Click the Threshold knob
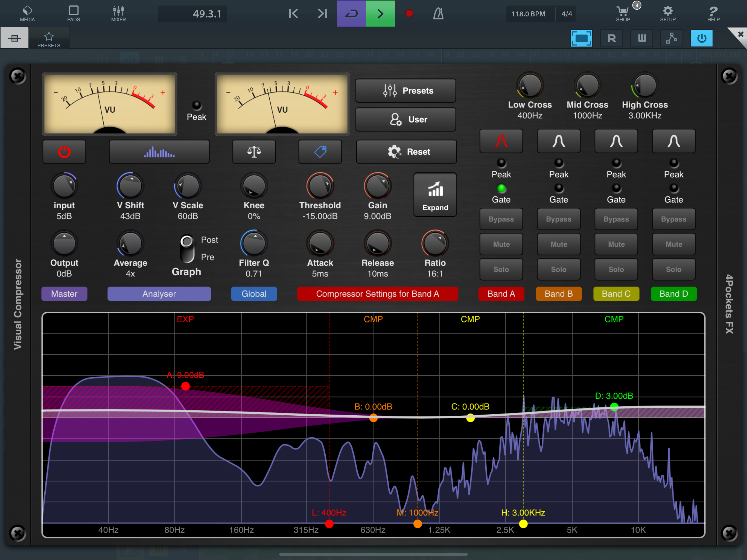 (320, 186)
